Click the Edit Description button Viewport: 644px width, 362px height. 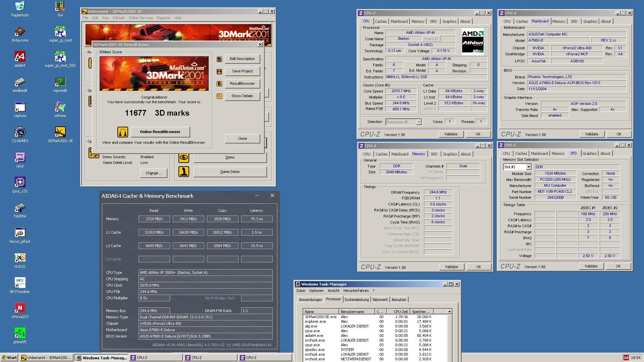pos(242,59)
